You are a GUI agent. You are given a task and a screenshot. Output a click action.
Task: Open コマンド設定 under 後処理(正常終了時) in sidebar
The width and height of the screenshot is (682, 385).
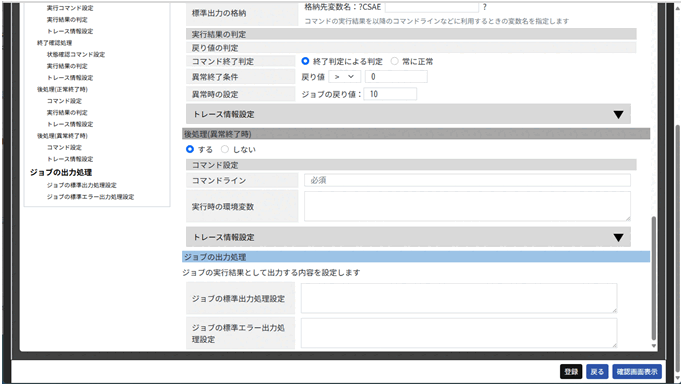click(64, 101)
